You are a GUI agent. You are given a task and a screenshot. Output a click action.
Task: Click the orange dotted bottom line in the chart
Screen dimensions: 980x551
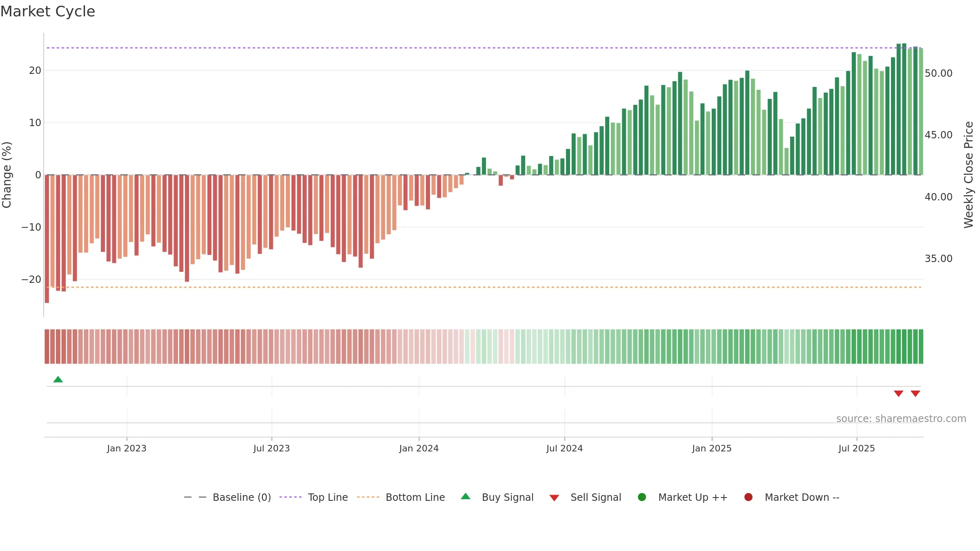pos(484,287)
